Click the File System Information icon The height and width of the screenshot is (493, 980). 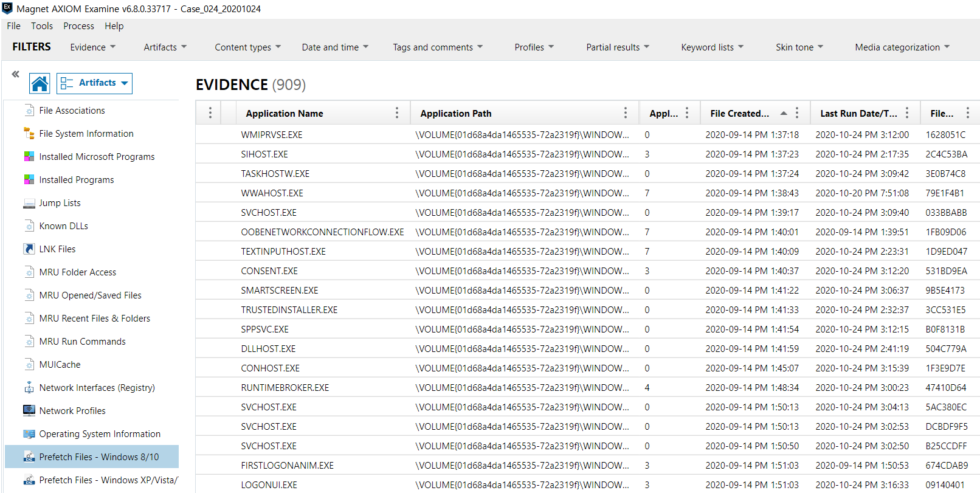coord(29,133)
